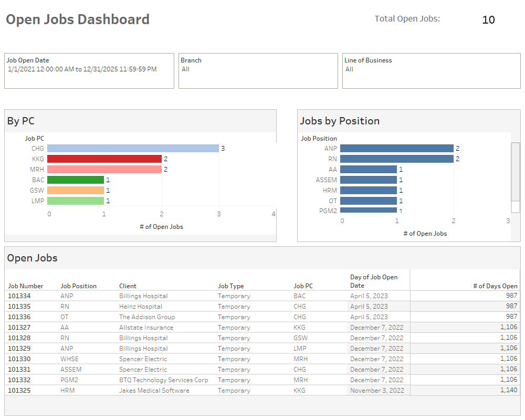Viewport: 525px width, 420px height.
Task: Open the Job Open Date range filter
Action: 89,71
